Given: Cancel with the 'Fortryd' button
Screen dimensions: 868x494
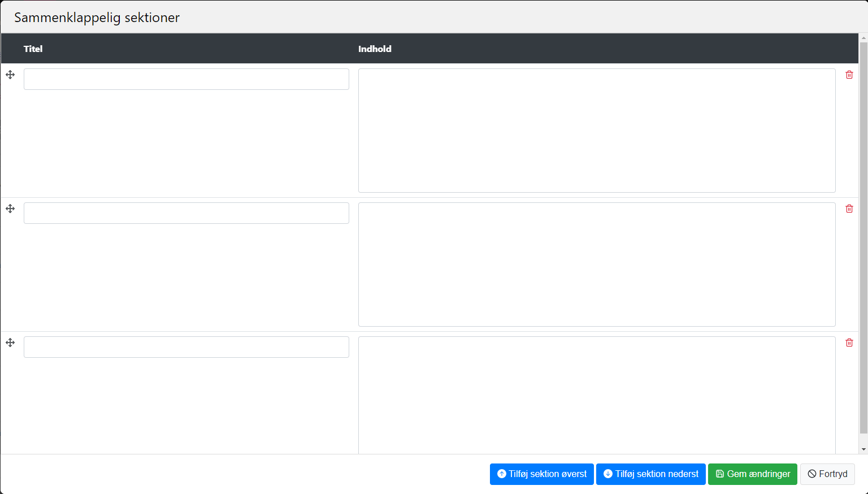Looking at the screenshot, I should (827, 474).
